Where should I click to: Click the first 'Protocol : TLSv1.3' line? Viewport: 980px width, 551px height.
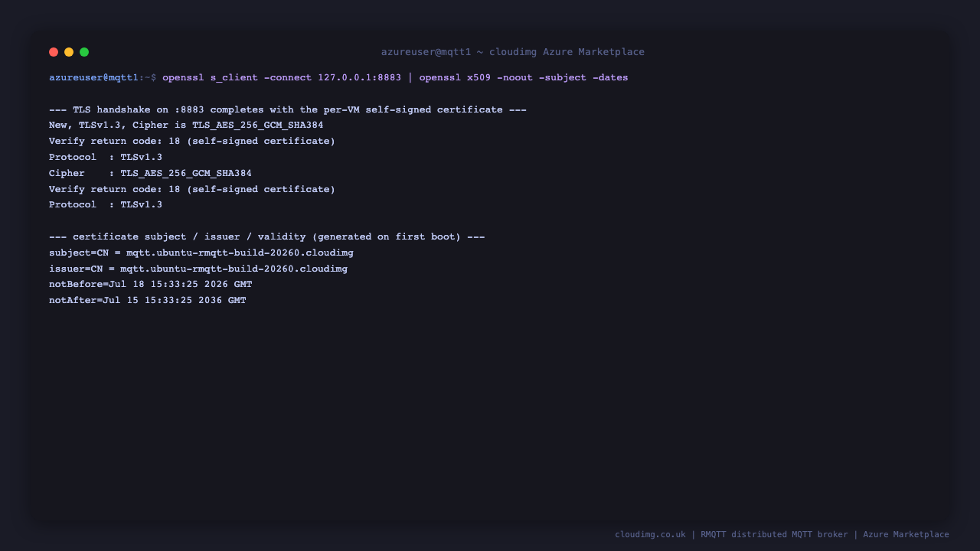coord(106,158)
